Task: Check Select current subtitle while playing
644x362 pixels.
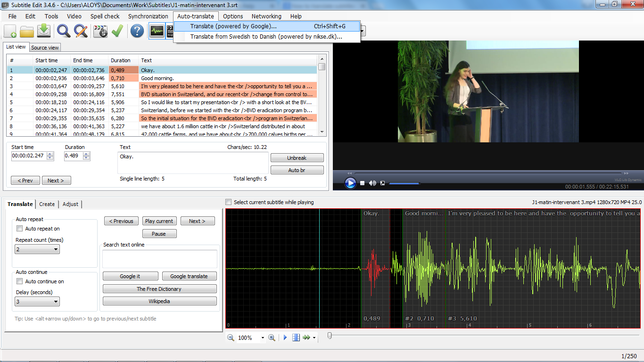Action: click(x=229, y=202)
